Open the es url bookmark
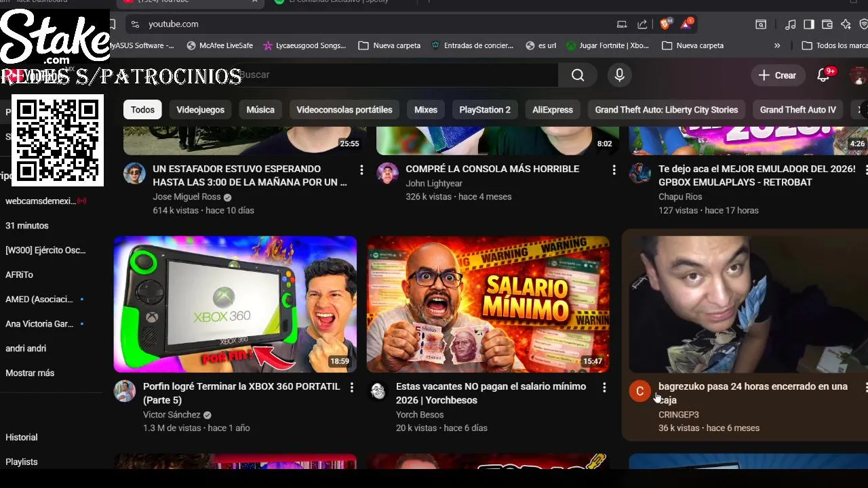Viewport: 868px width, 488px height. point(541,45)
